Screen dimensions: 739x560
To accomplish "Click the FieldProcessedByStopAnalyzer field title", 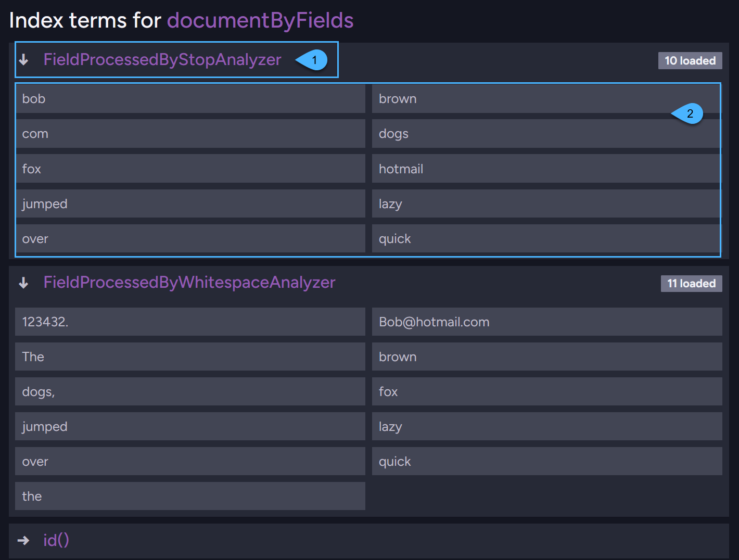I will [162, 60].
